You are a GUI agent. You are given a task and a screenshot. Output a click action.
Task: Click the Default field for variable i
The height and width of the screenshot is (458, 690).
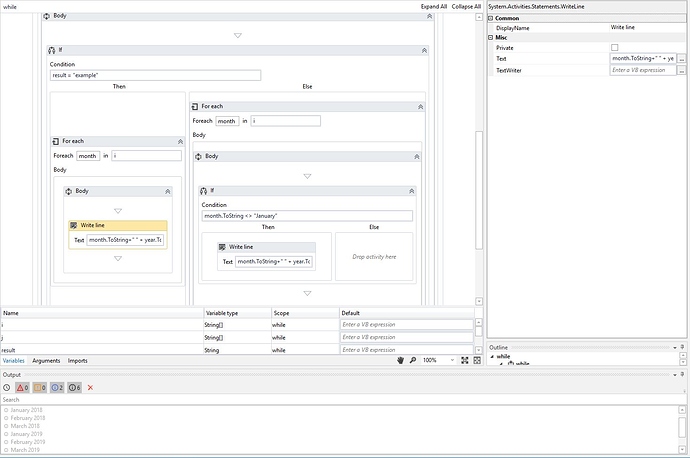(407, 325)
